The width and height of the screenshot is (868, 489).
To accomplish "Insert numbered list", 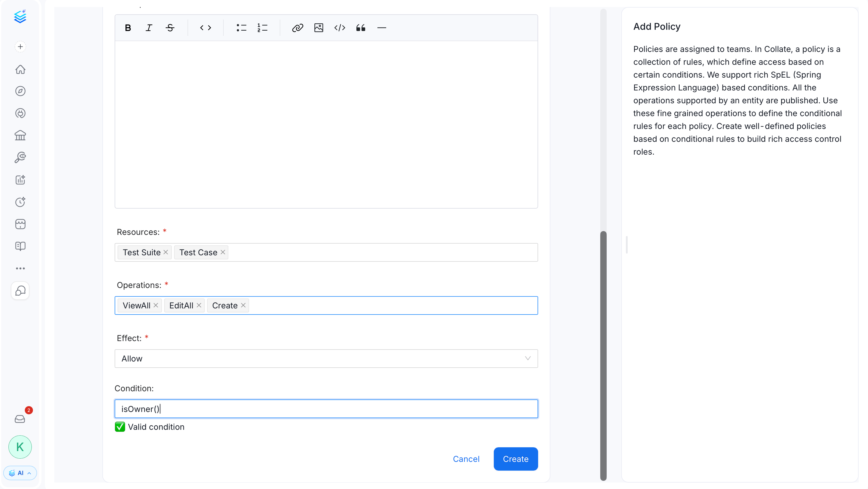I will tap(262, 28).
